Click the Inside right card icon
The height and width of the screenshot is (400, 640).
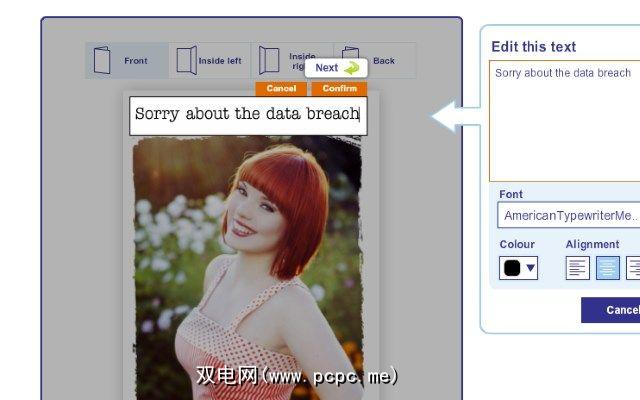[268, 59]
